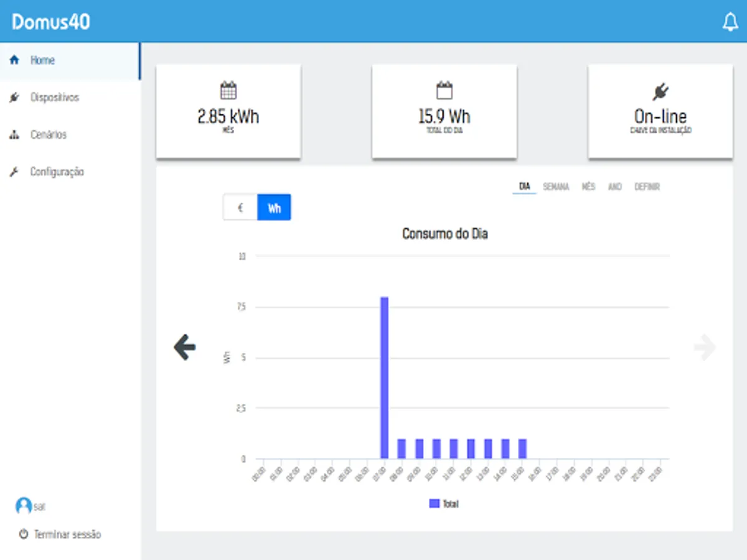The width and height of the screenshot is (747, 560).
Task: Go to next day with right arrow
Action: [x=705, y=347]
